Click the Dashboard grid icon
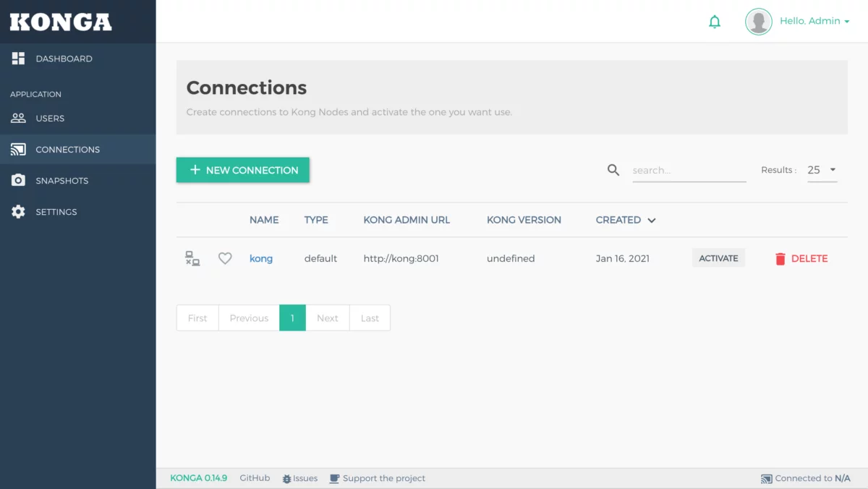Image resolution: width=868 pixels, height=489 pixels. point(18,59)
